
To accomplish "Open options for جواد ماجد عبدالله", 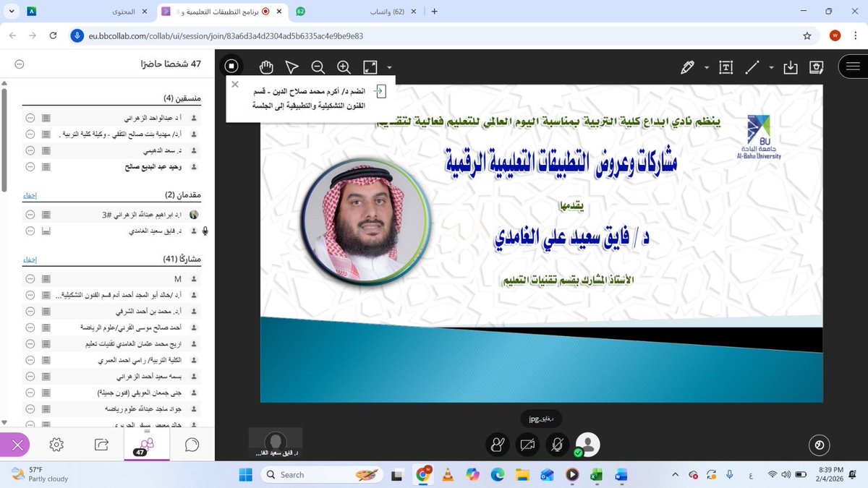I will tap(30, 408).
